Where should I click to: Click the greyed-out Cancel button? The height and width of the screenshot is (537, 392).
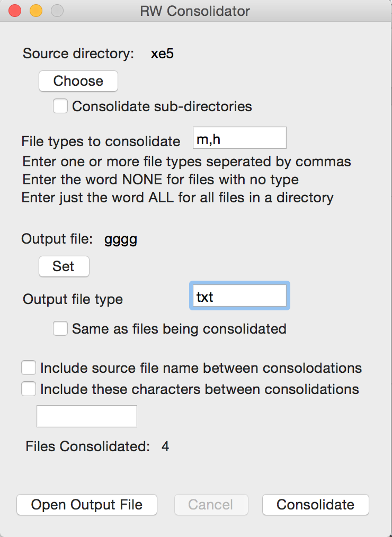tap(211, 505)
